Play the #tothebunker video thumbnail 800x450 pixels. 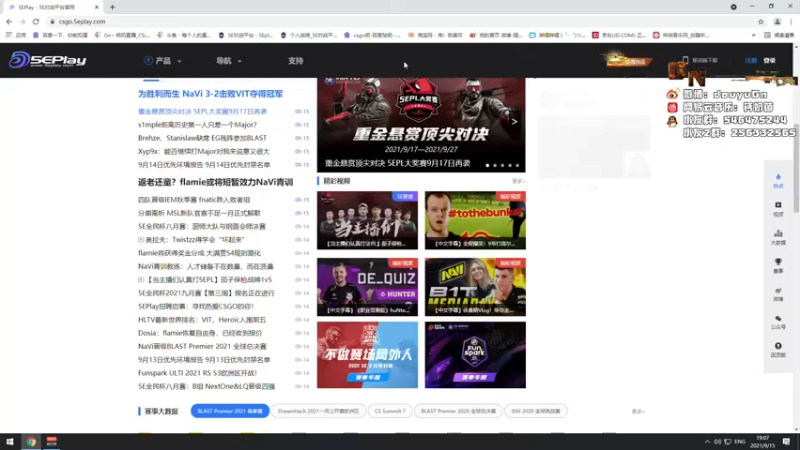475,220
